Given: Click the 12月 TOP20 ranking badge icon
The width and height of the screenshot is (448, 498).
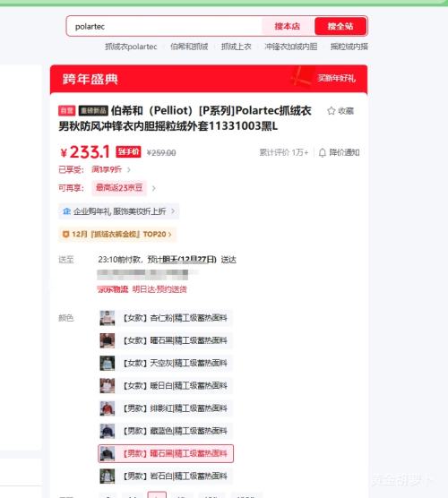Looking at the screenshot, I should [65, 235].
